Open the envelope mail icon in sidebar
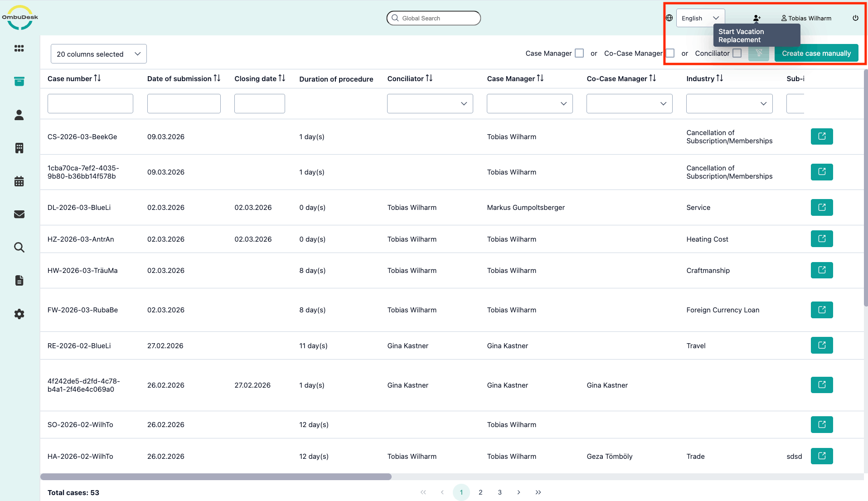The width and height of the screenshot is (868, 501). (x=19, y=214)
